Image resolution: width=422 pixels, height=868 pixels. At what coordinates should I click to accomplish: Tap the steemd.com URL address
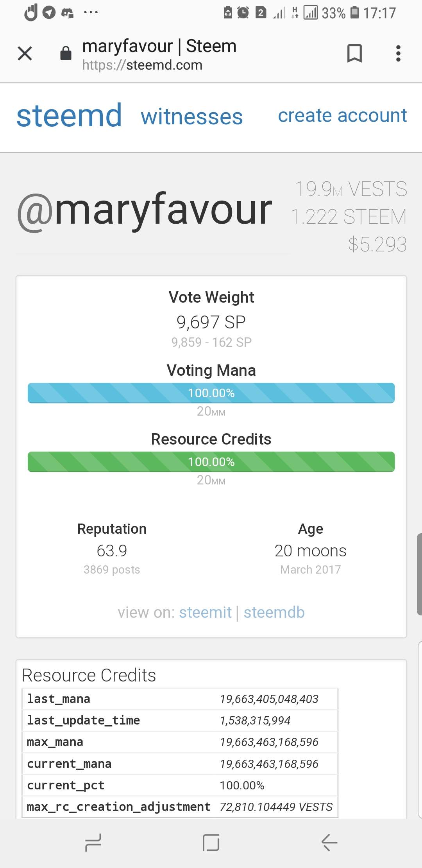[x=142, y=65]
